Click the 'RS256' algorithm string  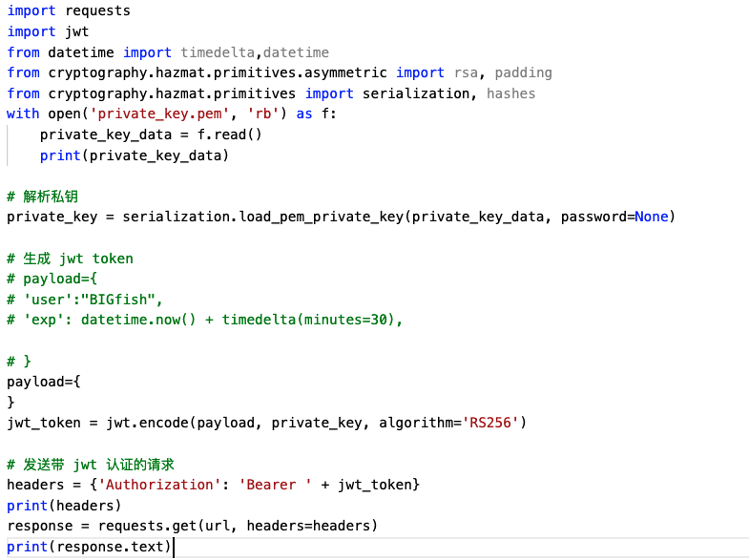click(490, 423)
